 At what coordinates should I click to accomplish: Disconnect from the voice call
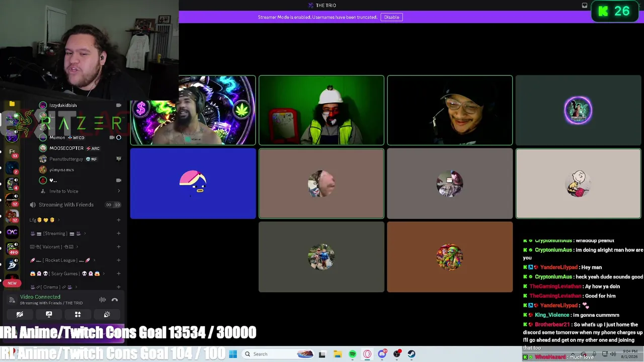tap(115, 300)
